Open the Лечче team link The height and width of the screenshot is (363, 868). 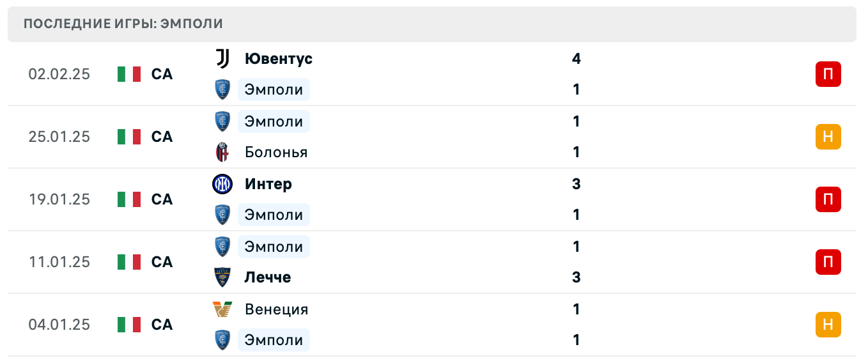tap(268, 277)
